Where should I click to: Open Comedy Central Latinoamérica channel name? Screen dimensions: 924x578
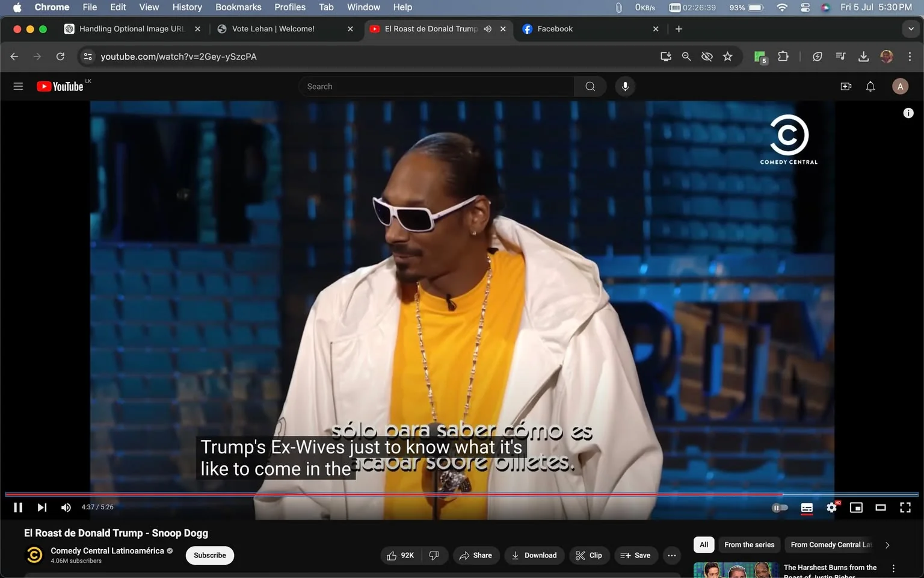click(x=107, y=550)
